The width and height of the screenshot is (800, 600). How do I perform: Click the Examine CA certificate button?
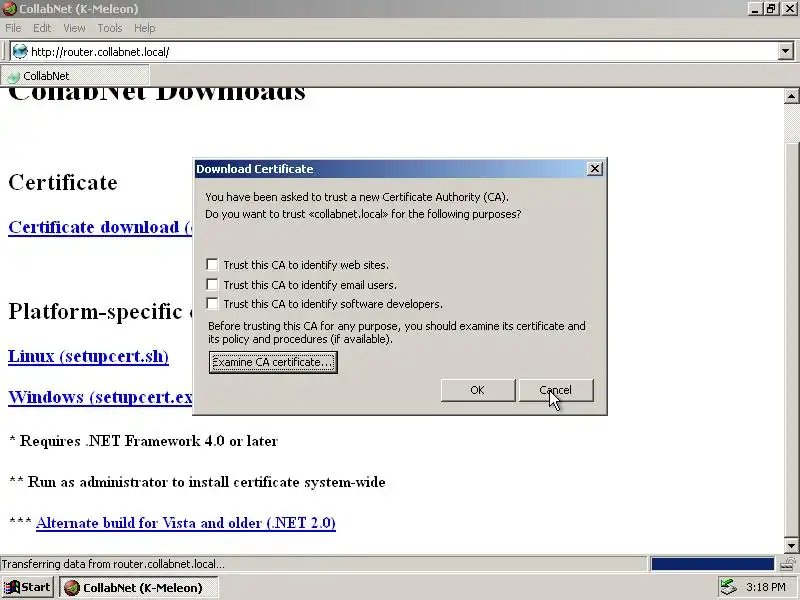pyautogui.click(x=273, y=362)
